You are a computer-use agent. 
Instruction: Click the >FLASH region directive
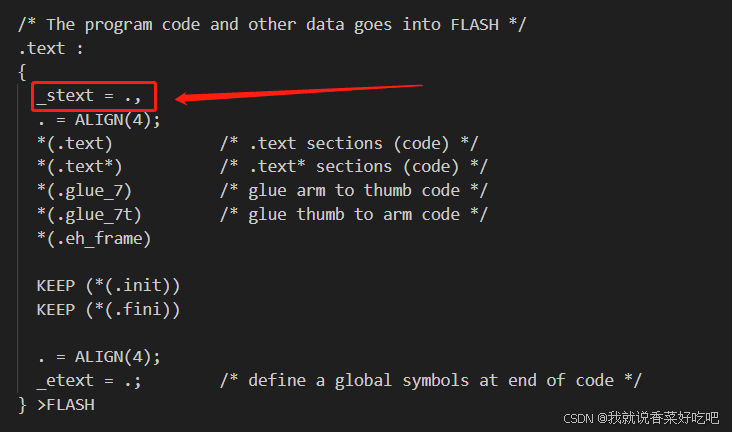(x=65, y=404)
